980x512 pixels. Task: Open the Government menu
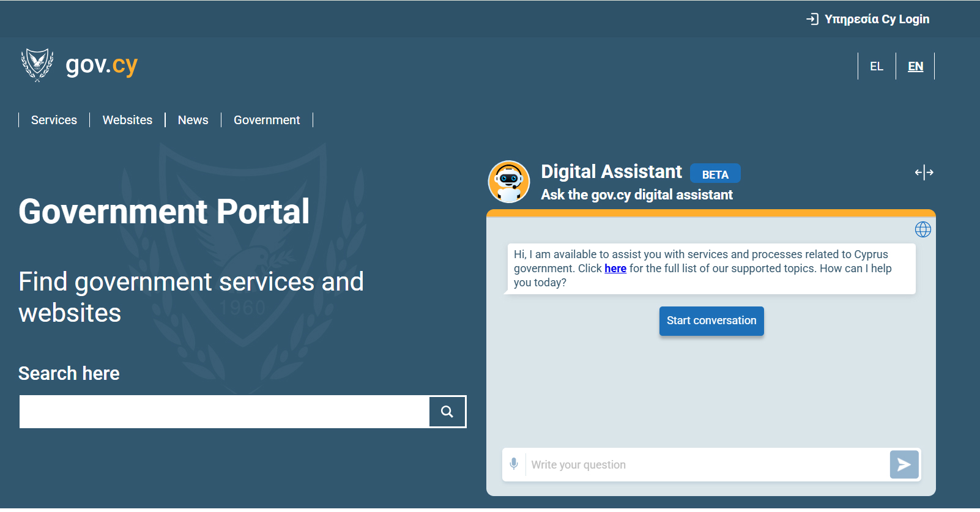(x=267, y=120)
